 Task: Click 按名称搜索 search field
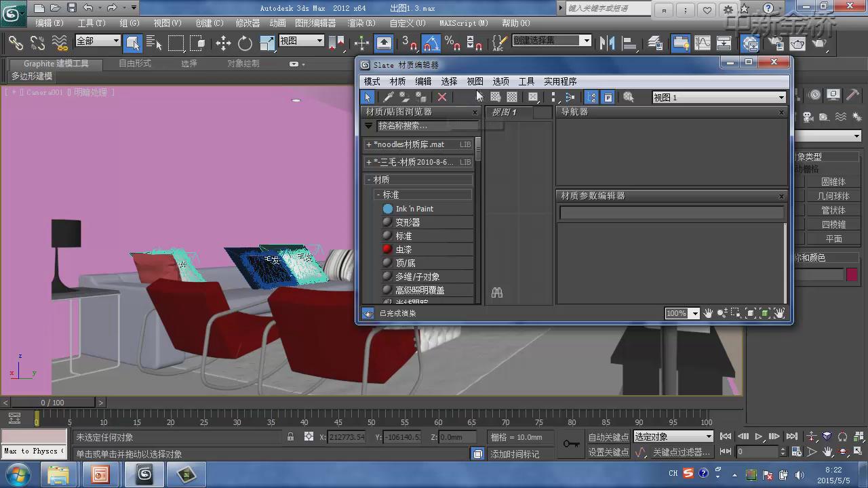pyautogui.click(x=429, y=126)
